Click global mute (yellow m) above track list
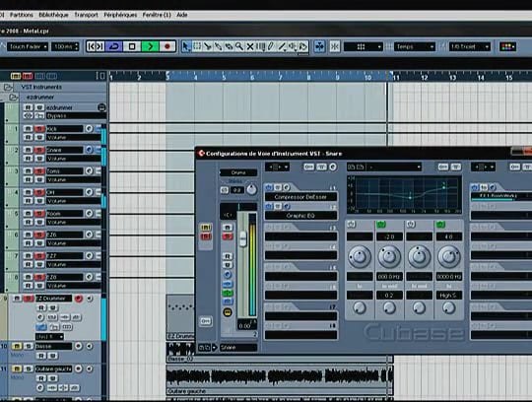The width and height of the screenshot is (532, 402). point(16,76)
